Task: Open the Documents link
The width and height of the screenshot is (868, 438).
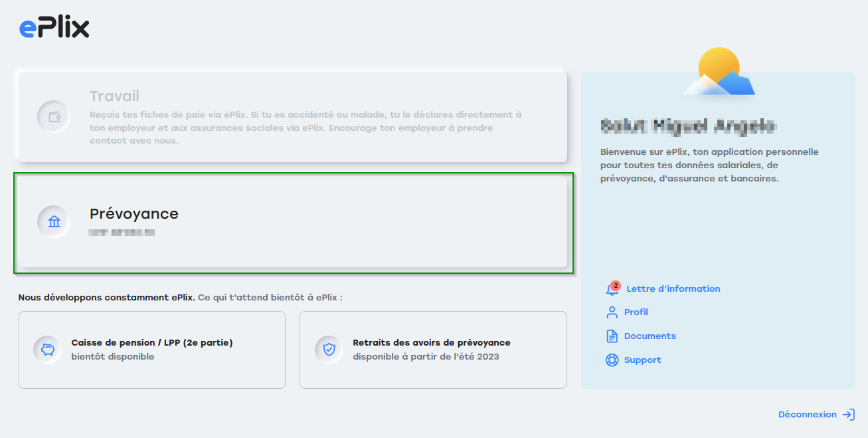Action: click(650, 336)
